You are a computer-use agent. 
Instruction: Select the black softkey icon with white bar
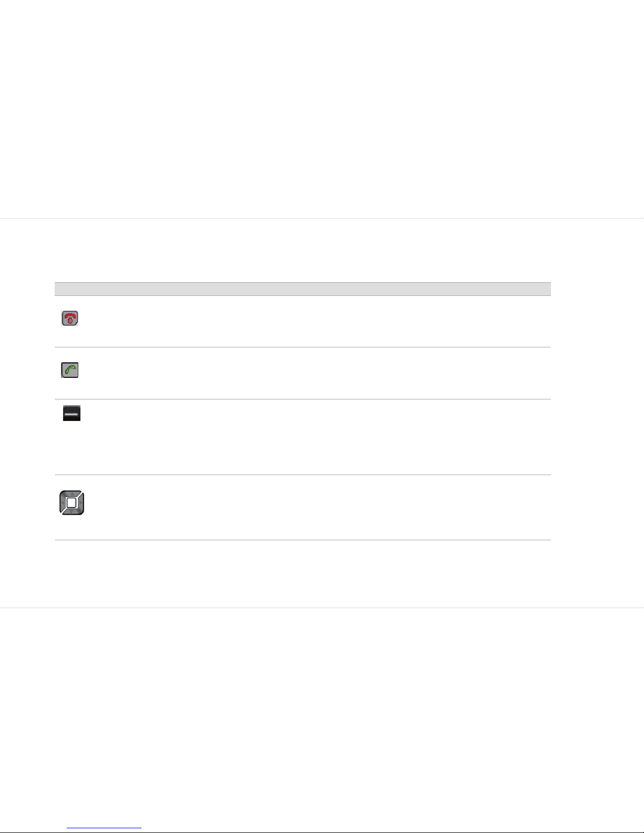71,415
